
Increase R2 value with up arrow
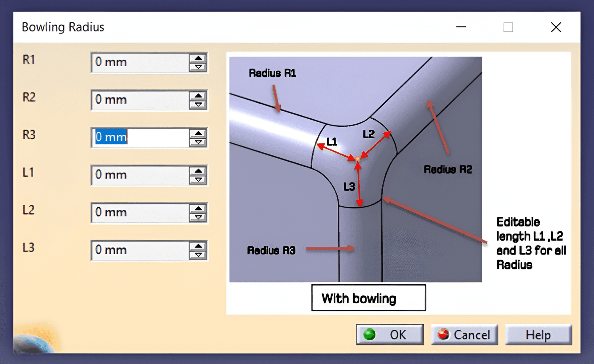198,95
